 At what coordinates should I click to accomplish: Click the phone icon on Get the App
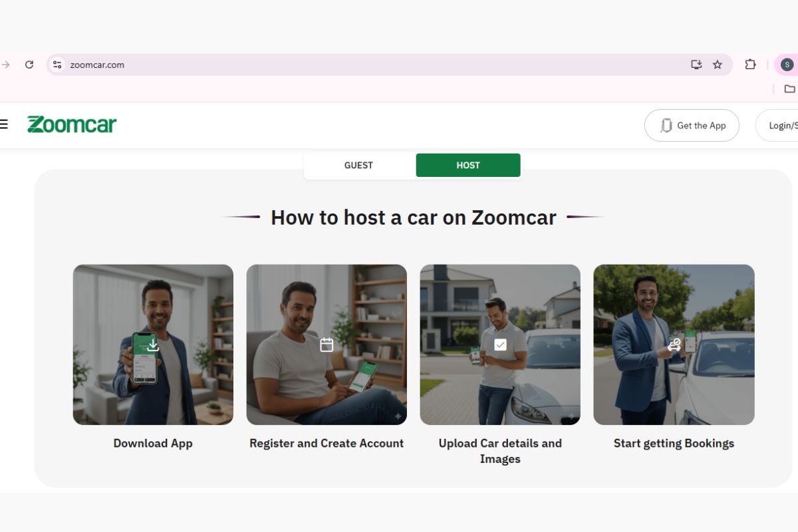666,125
